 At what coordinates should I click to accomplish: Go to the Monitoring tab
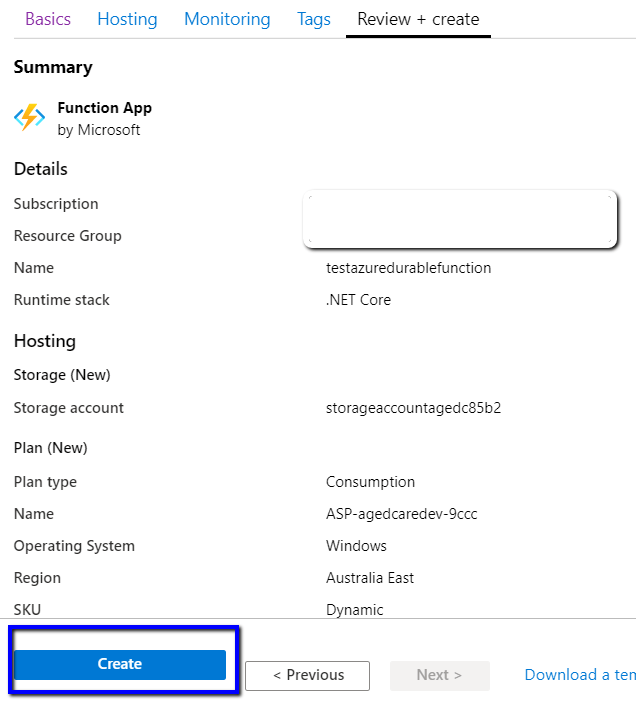click(x=227, y=19)
